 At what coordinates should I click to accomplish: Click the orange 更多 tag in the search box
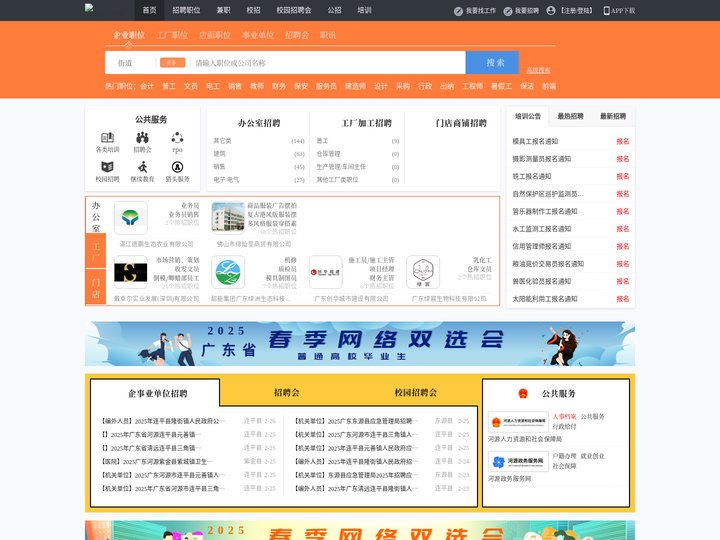click(x=172, y=62)
